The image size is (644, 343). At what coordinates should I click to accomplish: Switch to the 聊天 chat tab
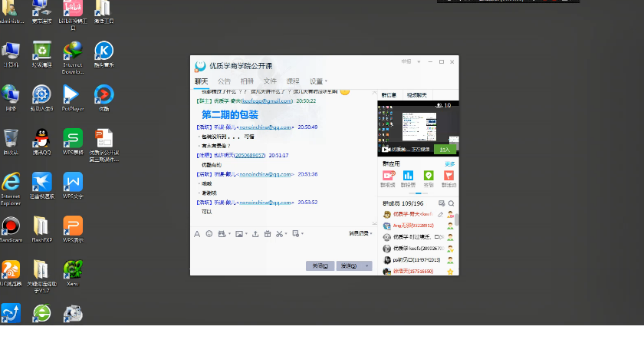201,81
